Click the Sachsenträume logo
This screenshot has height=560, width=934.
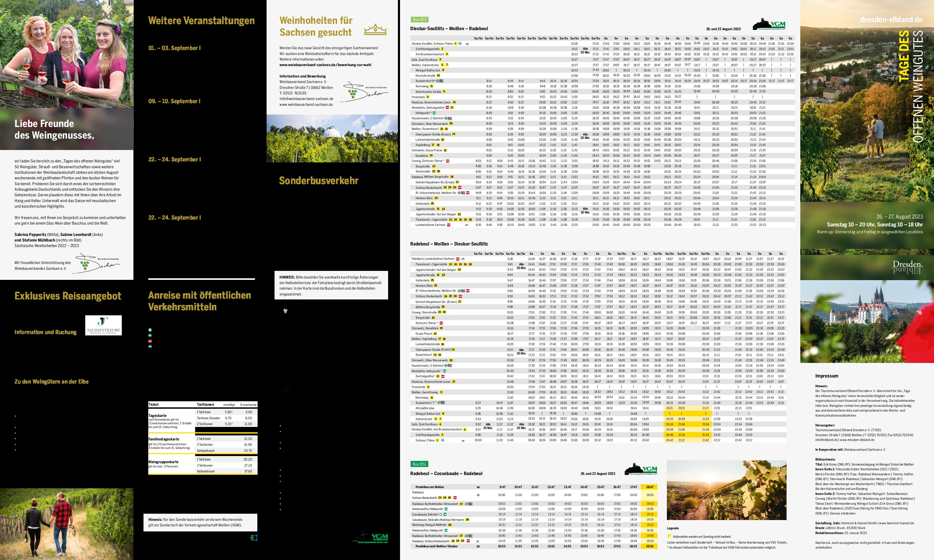[104, 325]
